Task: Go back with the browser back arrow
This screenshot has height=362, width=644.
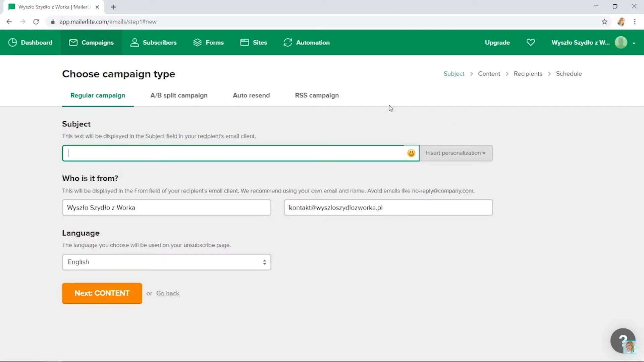Action: (x=9, y=22)
